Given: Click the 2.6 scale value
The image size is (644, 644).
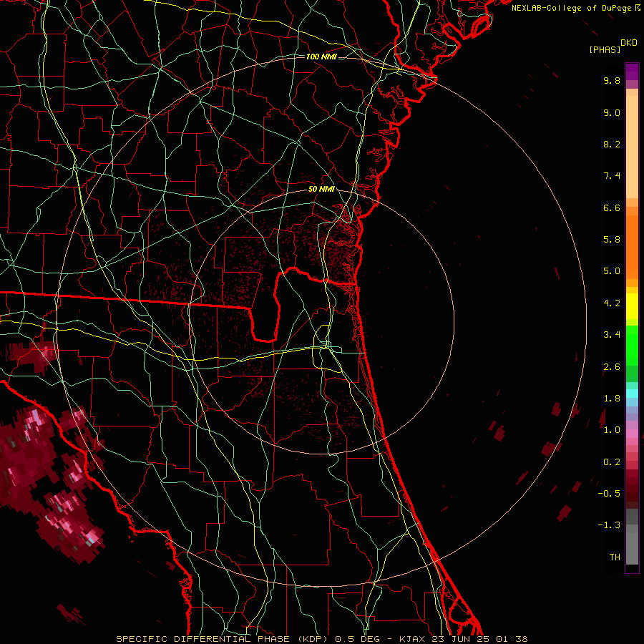Looking at the screenshot, I should (x=612, y=367).
